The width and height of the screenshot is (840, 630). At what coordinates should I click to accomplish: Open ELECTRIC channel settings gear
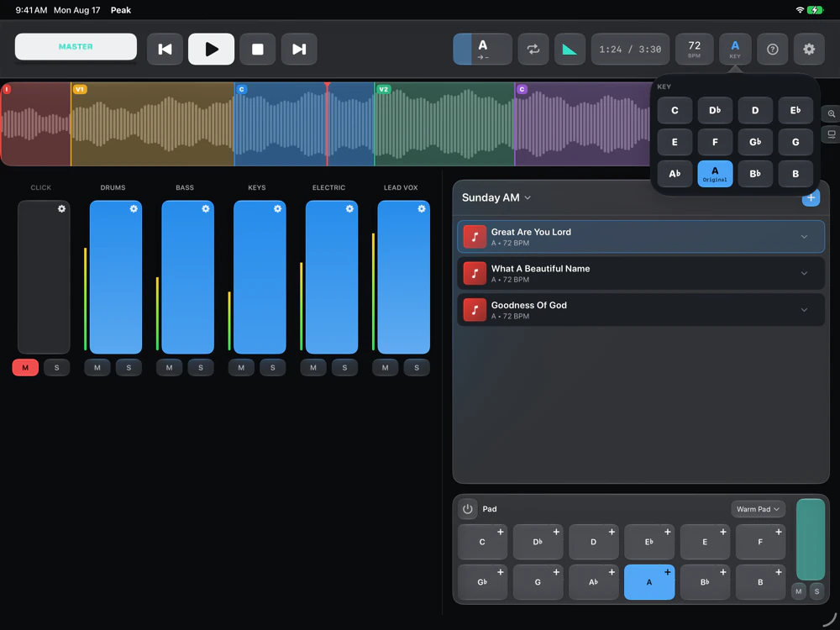click(x=349, y=209)
